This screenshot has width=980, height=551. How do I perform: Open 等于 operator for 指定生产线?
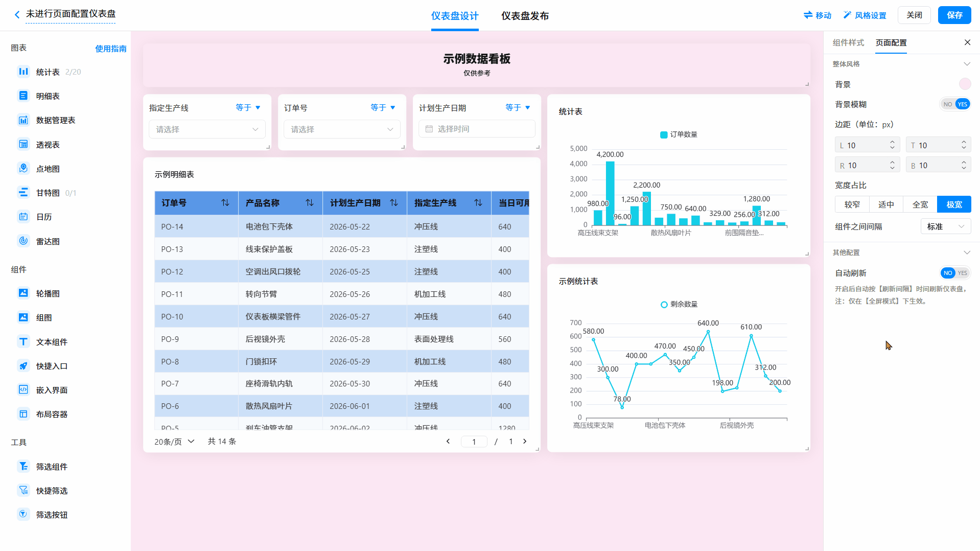[x=248, y=107]
